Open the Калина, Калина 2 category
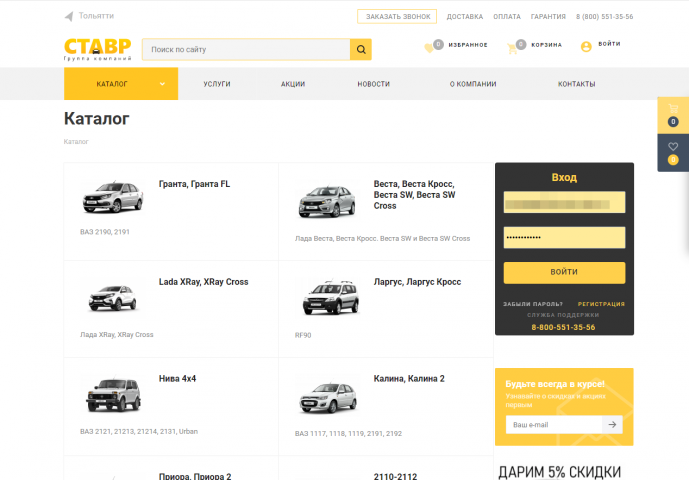Viewport: 689px width, 480px height. point(409,378)
